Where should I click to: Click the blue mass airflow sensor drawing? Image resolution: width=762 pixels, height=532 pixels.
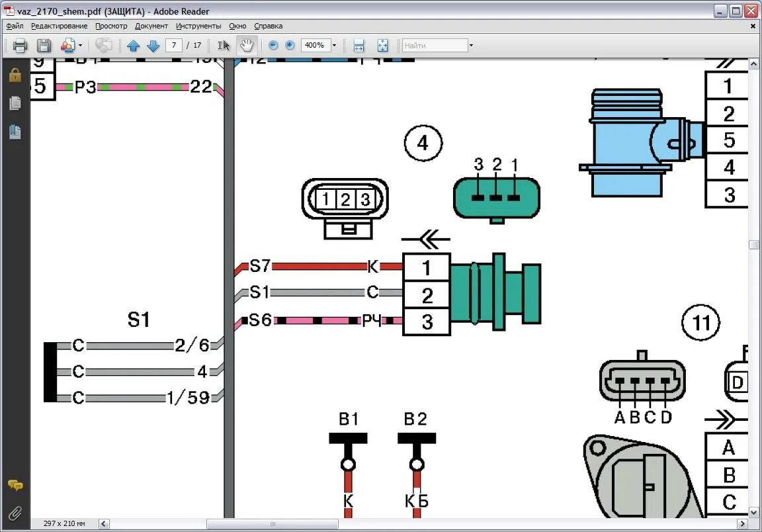(x=641, y=142)
